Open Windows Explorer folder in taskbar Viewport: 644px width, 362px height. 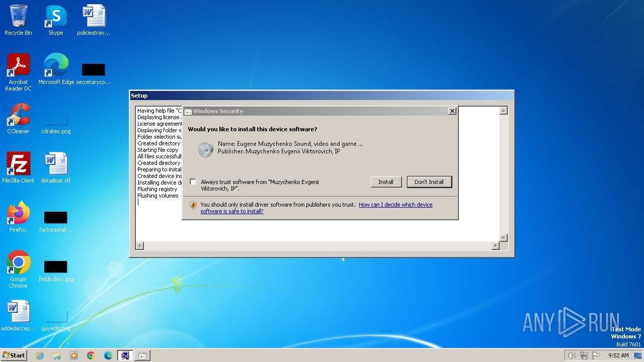coord(57,355)
